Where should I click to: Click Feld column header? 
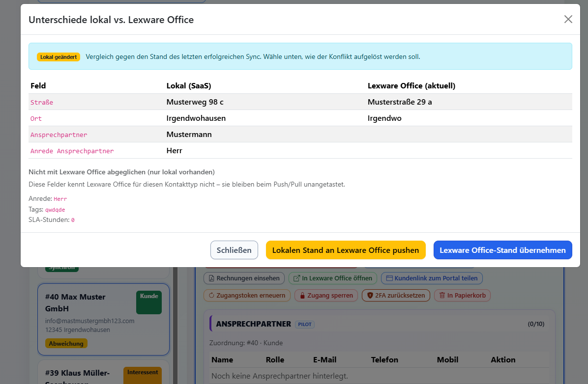pyautogui.click(x=38, y=86)
